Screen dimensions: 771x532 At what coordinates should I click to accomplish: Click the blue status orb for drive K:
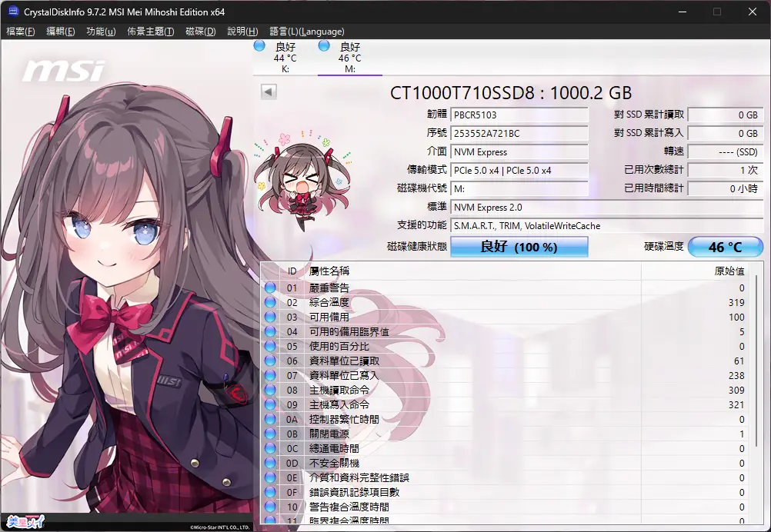[x=259, y=46]
